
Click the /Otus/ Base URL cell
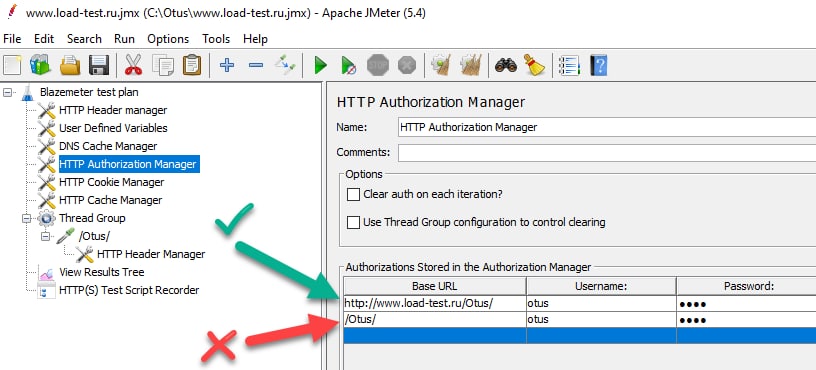pyautogui.click(x=435, y=320)
